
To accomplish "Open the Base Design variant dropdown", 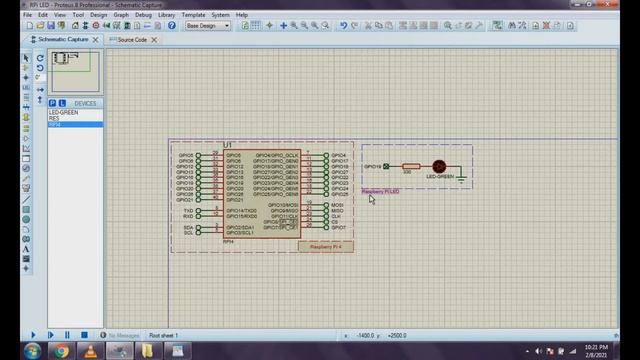I will (208, 26).
